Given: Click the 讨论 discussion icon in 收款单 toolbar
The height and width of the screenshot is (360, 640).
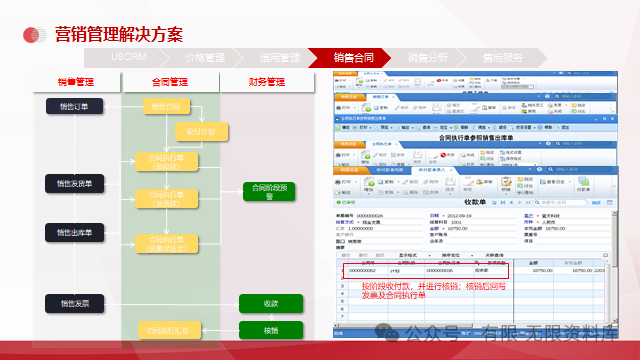Looking at the screenshot, I should 520,186.
